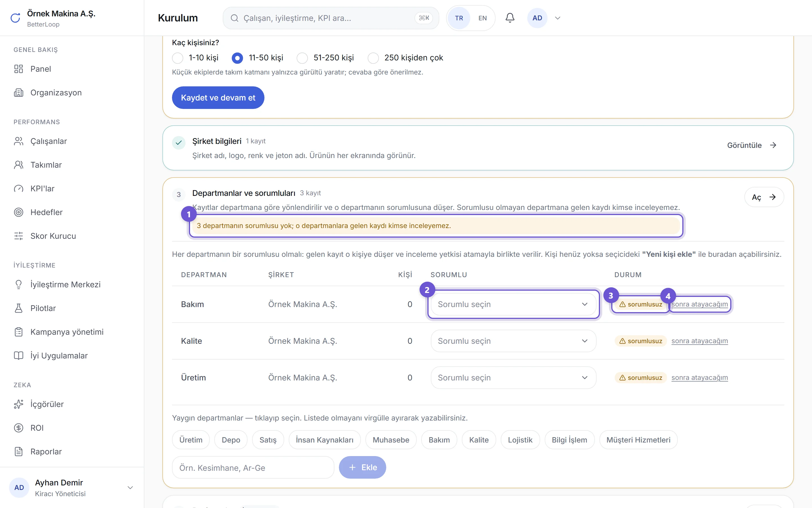Click the plus icon on Ekle
812x508 pixels.
coord(352,467)
